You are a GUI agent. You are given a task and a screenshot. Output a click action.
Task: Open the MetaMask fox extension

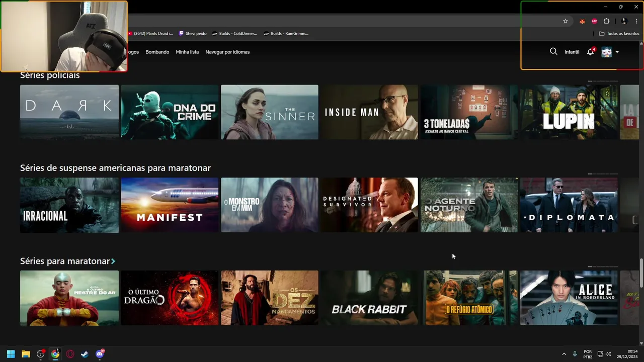click(x=582, y=21)
